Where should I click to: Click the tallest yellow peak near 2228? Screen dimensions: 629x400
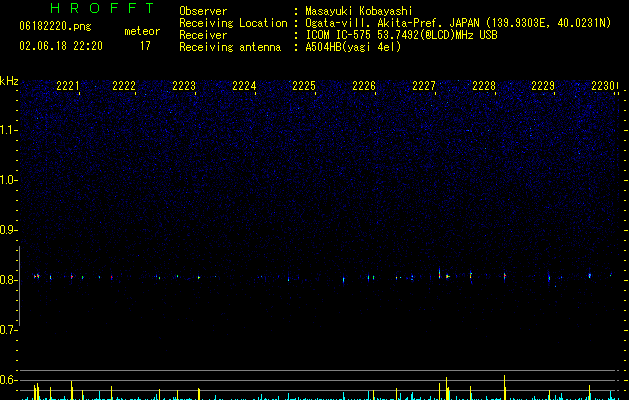(x=505, y=387)
